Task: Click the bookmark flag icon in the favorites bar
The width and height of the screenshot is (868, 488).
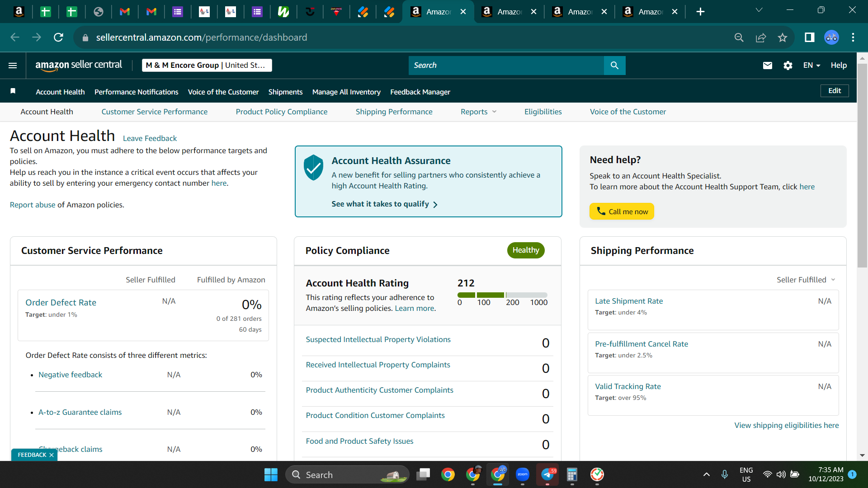Action: (13, 91)
